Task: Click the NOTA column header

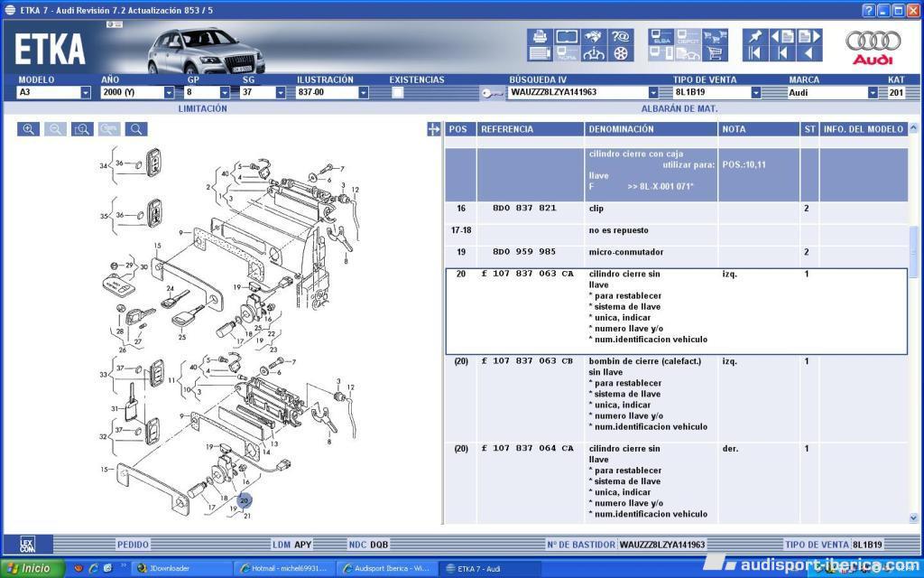Action: click(x=759, y=129)
